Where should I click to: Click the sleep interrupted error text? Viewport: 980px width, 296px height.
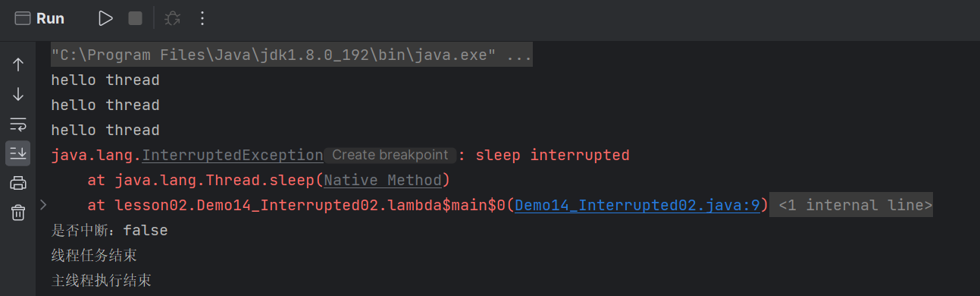pos(553,156)
